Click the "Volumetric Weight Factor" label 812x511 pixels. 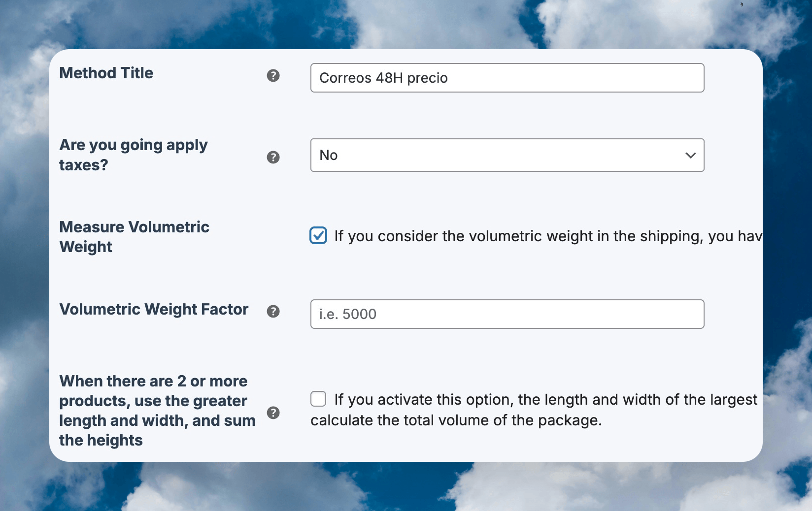pyautogui.click(x=154, y=309)
